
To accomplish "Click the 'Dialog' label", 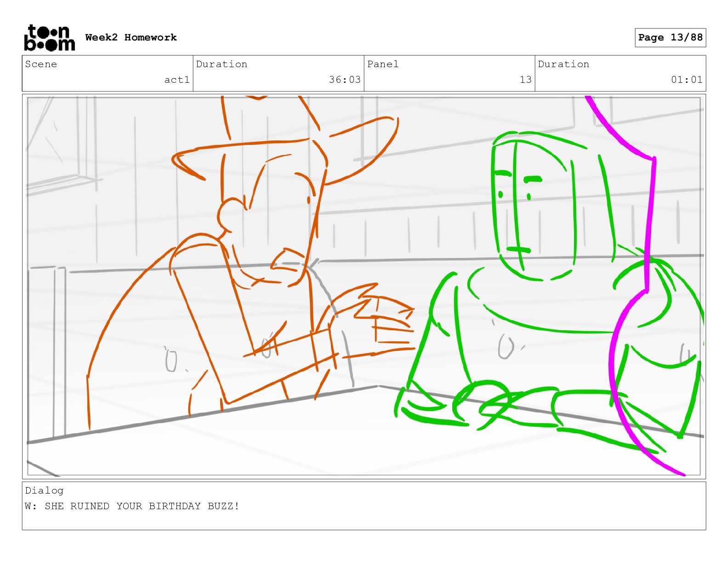I will [44, 490].
